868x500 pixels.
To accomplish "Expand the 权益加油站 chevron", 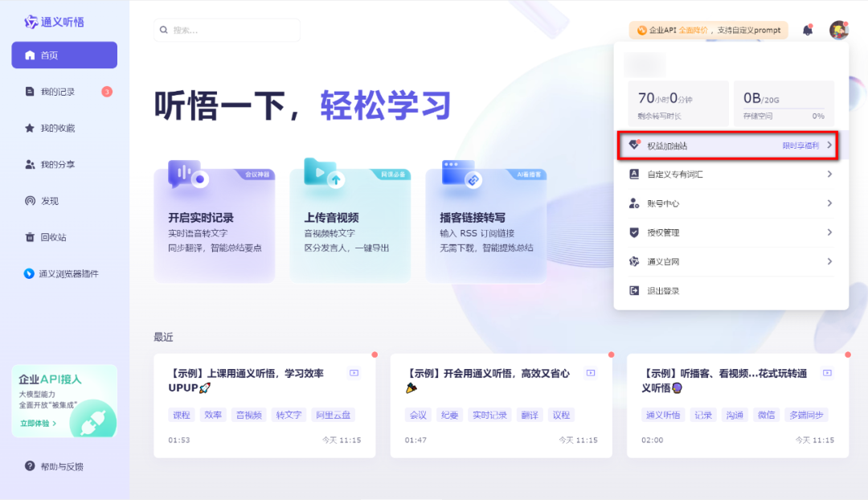I will pyautogui.click(x=829, y=145).
